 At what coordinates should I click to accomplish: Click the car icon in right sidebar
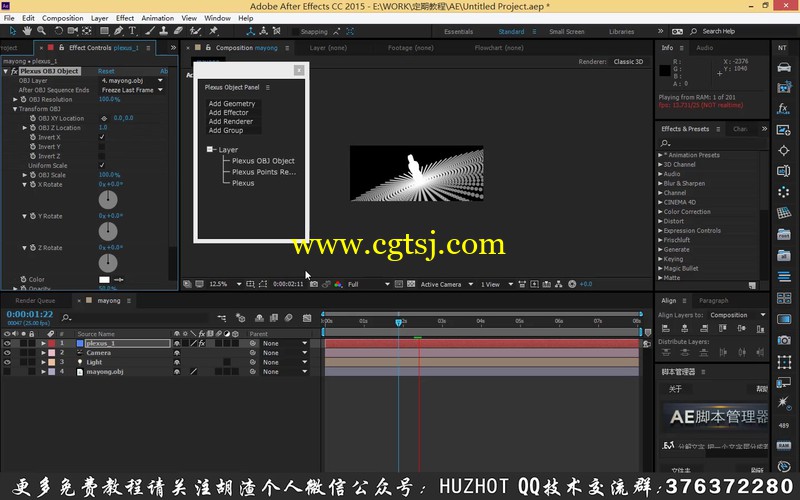tap(784, 67)
